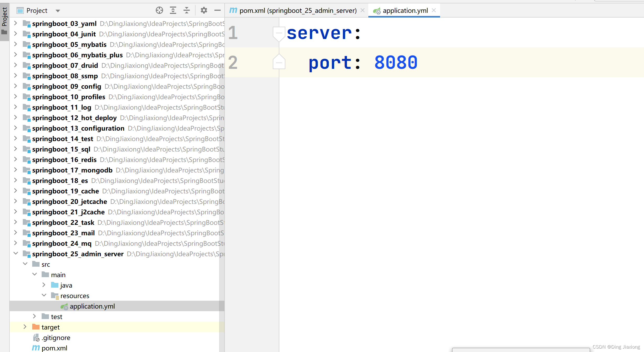The image size is (644, 352).
Task: Expand the springboot_03_yaml module
Action: click(x=15, y=23)
